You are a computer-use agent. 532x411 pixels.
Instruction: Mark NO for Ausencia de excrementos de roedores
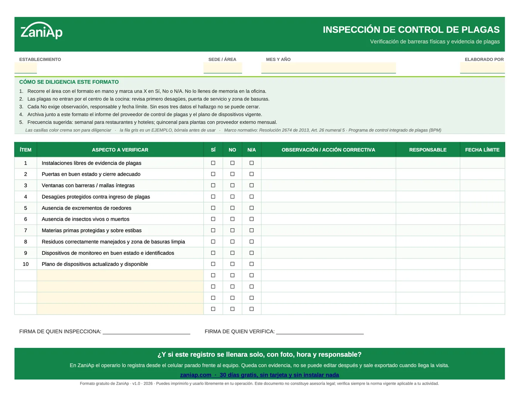(x=232, y=208)
